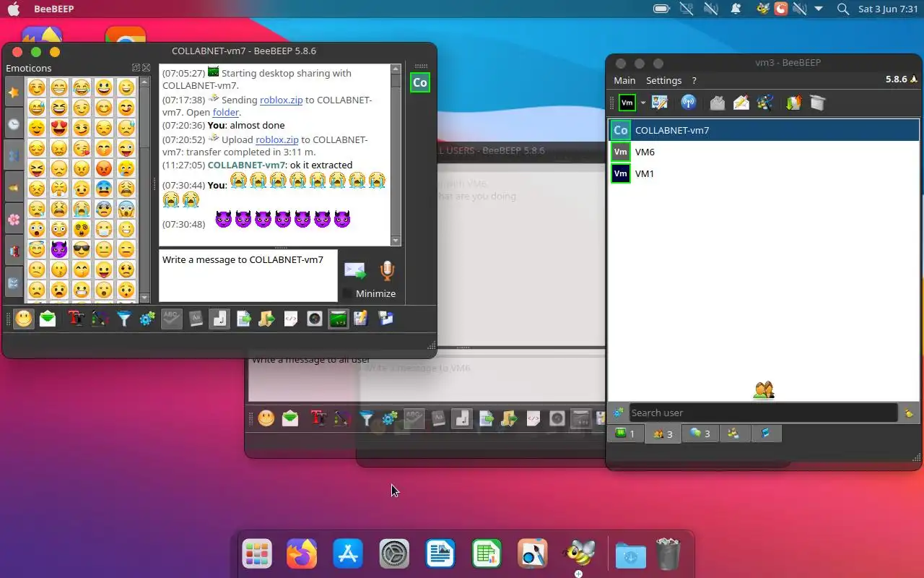Switch to the chats tab with speech bubbles
The height and width of the screenshot is (578, 924).
pyautogui.click(x=700, y=433)
